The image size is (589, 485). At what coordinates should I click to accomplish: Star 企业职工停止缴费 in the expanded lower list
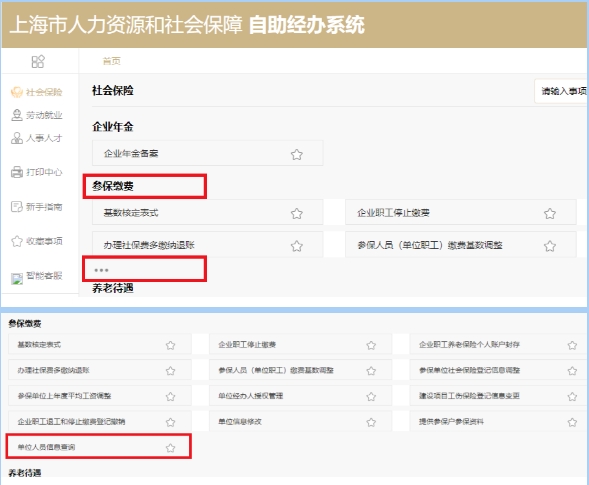click(x=371, y=345)
